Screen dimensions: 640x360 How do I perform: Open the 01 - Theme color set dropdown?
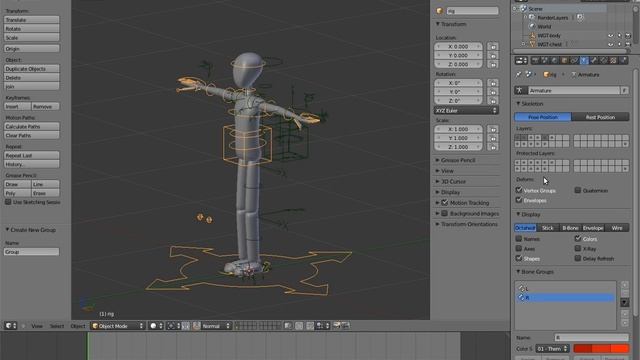tap(552, 349)
